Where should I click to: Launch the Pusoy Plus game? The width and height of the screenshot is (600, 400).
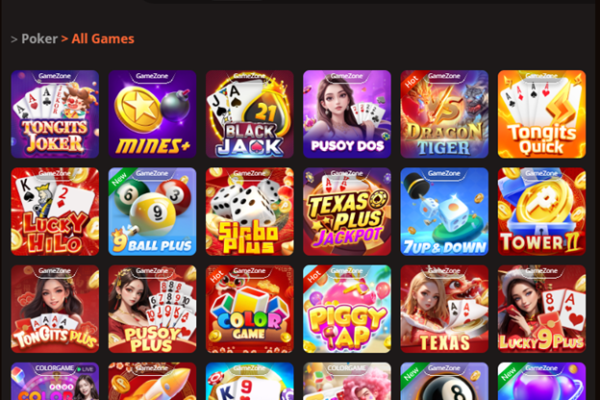point(152,309)
